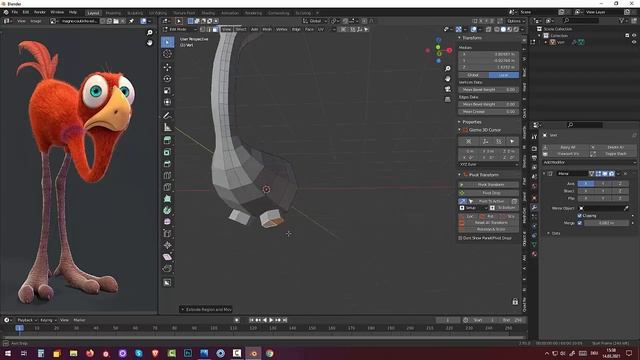The height and width of the screenshot is (360, 640).
Task: Toggle Mirror Bisect Y button
Action: click(603, 191)
